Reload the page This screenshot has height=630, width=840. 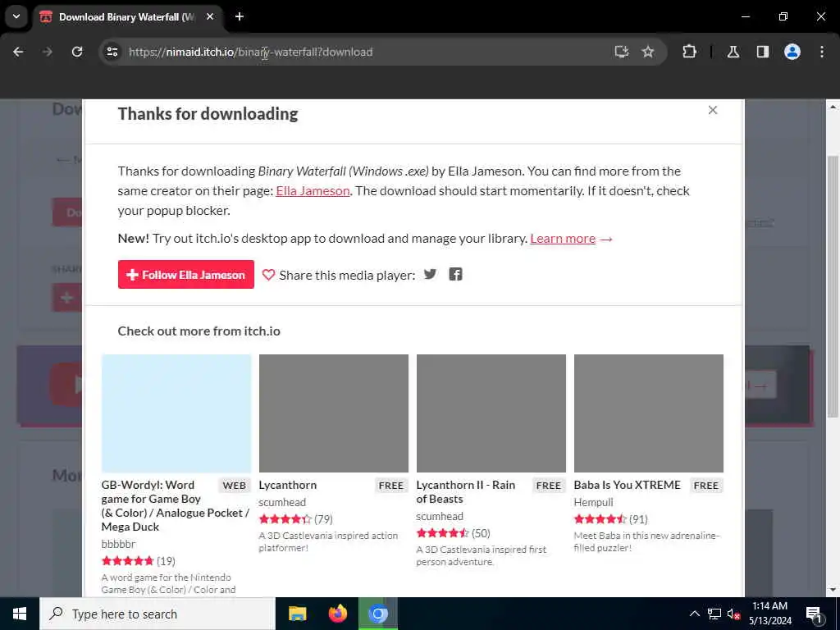(77, 52)
